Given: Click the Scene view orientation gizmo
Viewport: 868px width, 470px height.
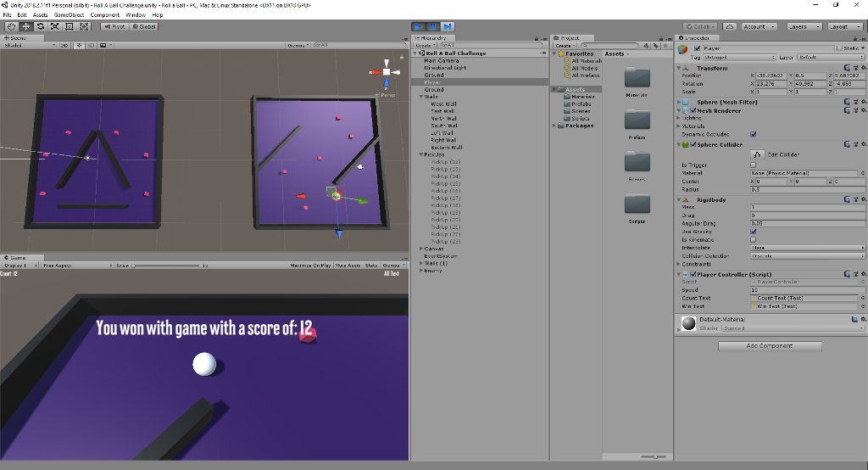Looking at the screenshot, I should pyautogui.click(x=387, y=72).
